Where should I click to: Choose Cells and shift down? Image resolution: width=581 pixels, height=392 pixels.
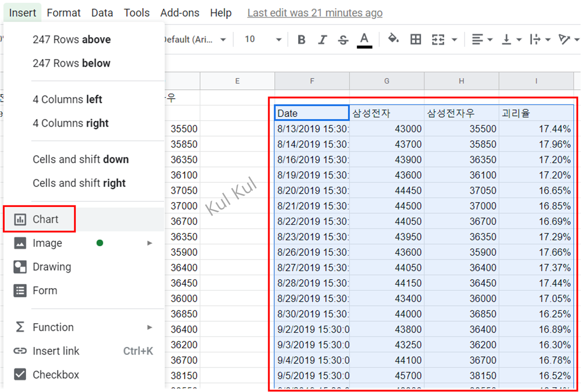84,159
